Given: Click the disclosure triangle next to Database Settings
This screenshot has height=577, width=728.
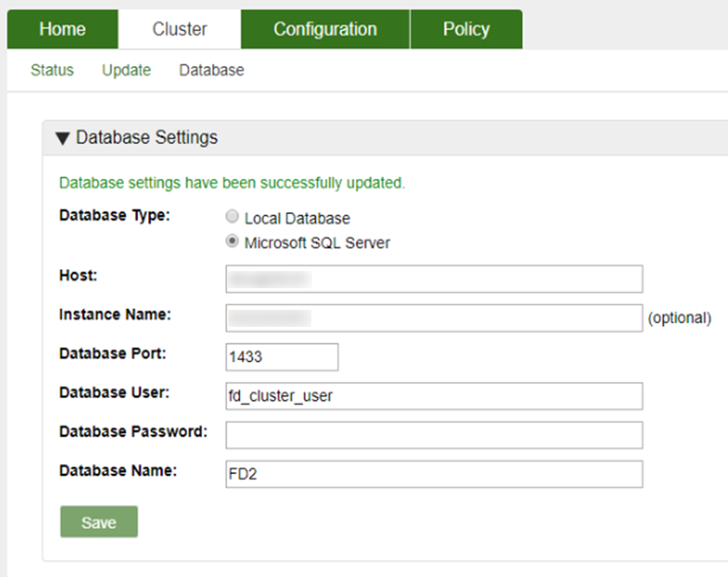Looking at the screenshot, I should [62, 137].
